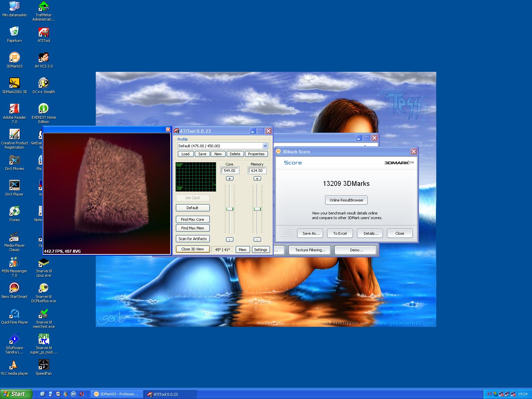Click Save As in 3DMark Score
This screenshot has height=399, width=532.
(x=311, y=233)
